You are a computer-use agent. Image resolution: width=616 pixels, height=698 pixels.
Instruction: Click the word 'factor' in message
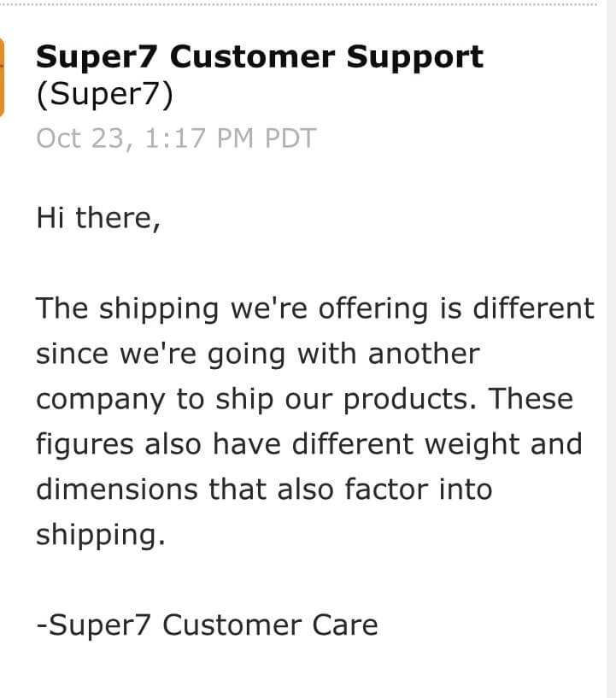(386, 490)
